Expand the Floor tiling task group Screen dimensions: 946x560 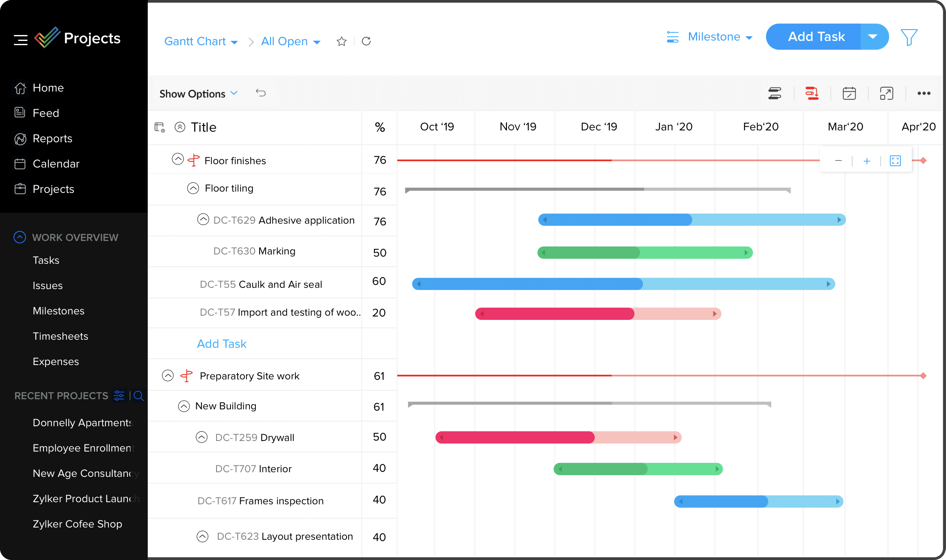192,188
